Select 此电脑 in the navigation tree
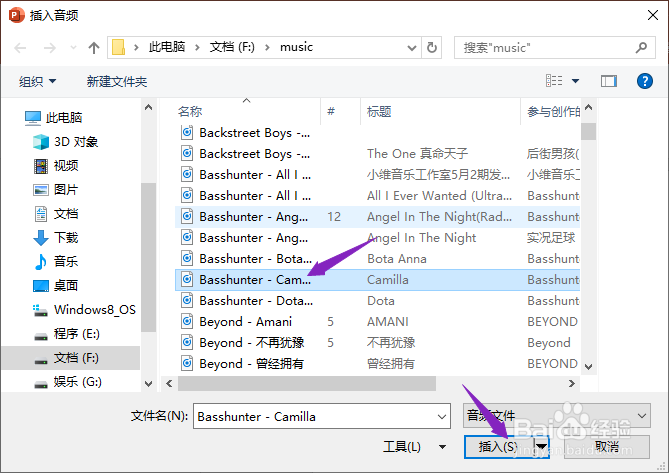 tap(53, 118)
